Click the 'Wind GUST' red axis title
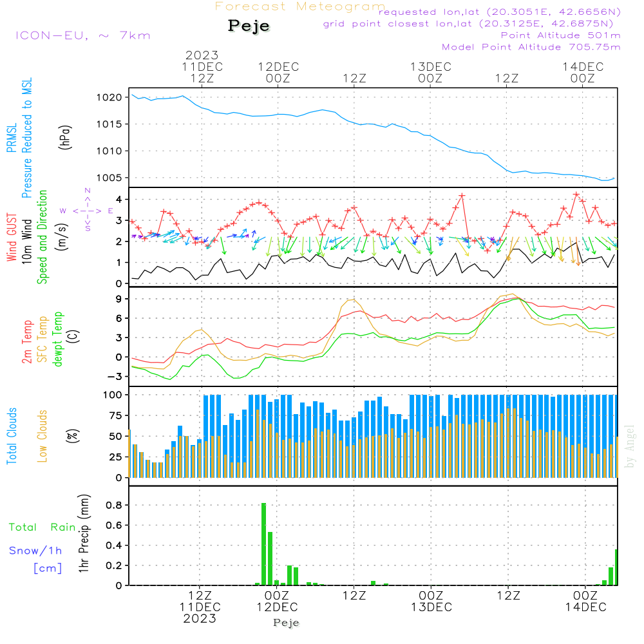This screenshot has width=644, height=644. click(x=12, y=237)
